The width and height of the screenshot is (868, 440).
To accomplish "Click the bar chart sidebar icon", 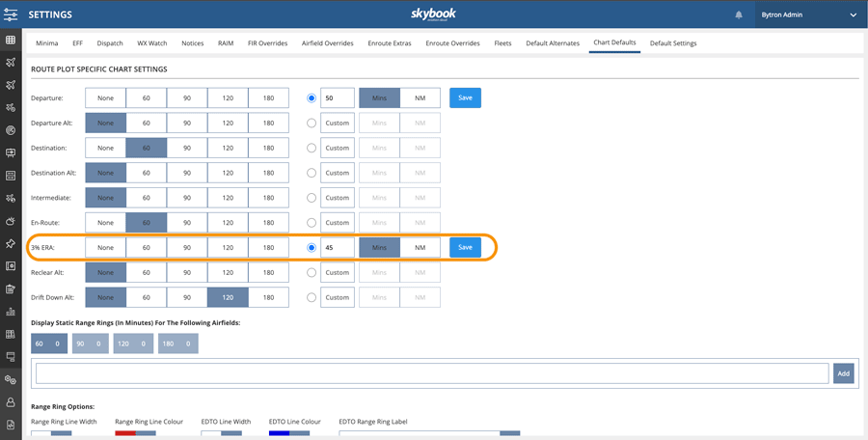I will [x=11, y=312].
